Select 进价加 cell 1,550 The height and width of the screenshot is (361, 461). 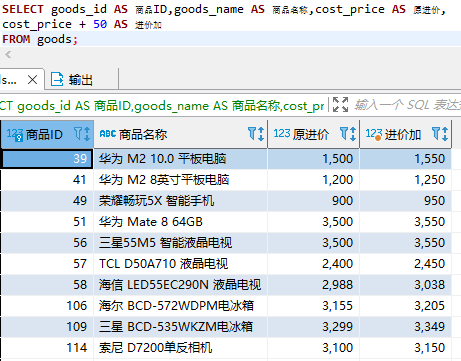[405, 159]
